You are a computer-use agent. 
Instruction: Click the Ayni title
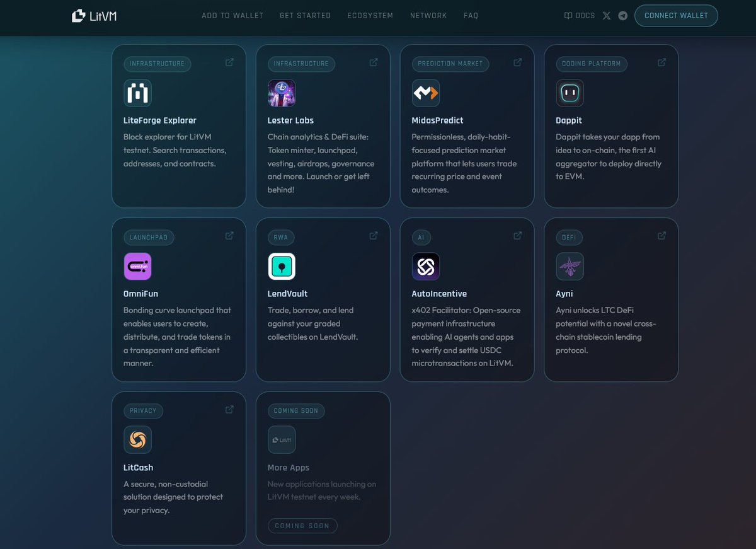(564, 294)
